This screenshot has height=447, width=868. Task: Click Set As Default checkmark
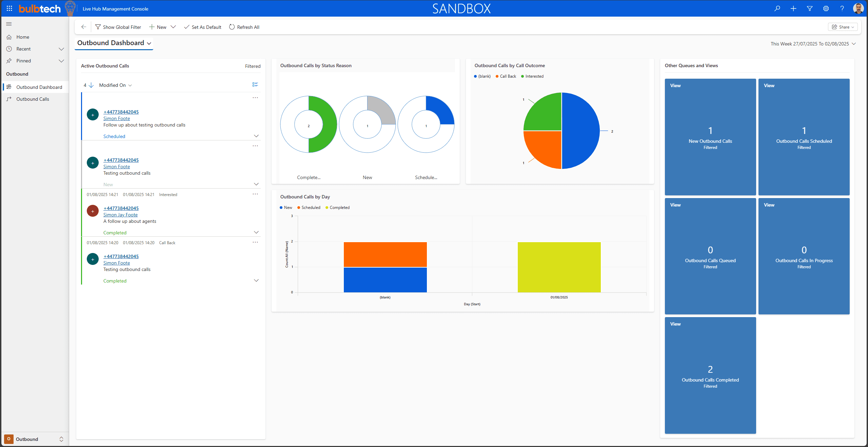[x=202, y=27]
